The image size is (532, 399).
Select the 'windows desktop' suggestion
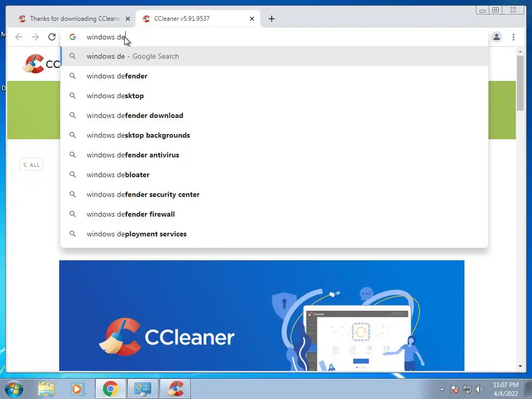[x=274, y=96]
